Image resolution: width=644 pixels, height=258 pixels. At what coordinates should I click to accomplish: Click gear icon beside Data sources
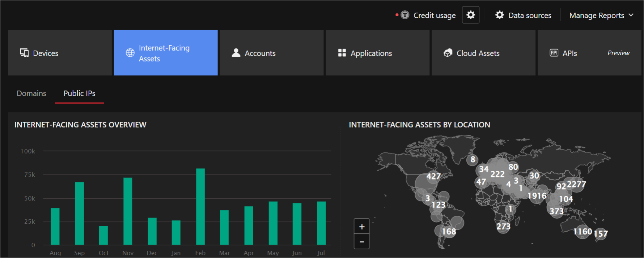tap(500, 15)
